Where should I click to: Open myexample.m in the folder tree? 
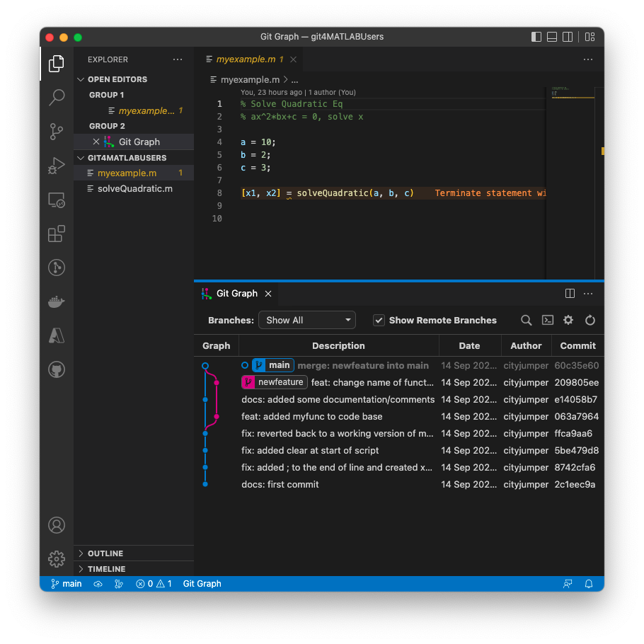pyautogui.click(x=134, y=173)
